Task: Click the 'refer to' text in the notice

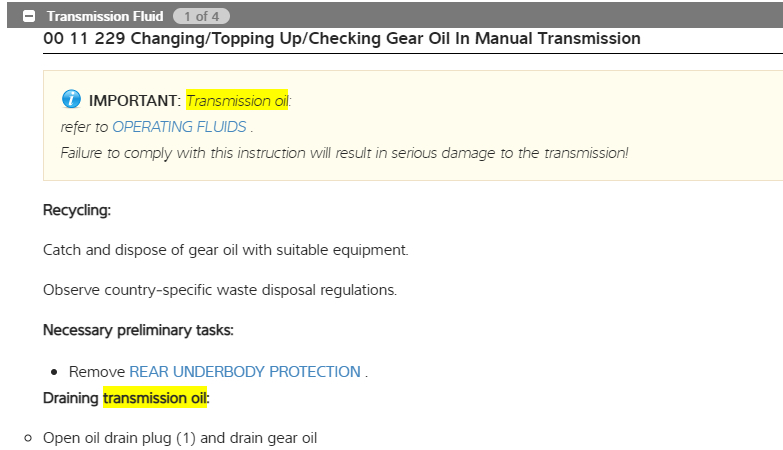Action: point(84,127)
